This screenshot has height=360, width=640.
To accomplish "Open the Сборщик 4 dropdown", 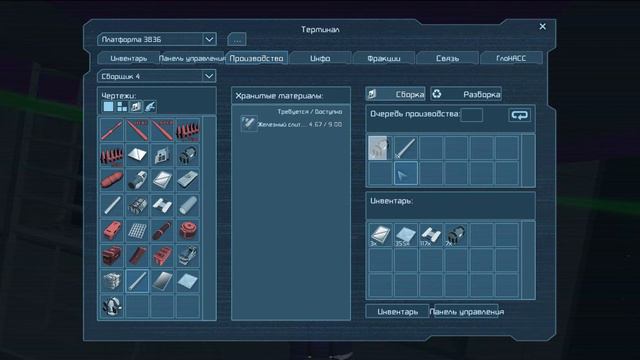I will click(x=157, y=76).
